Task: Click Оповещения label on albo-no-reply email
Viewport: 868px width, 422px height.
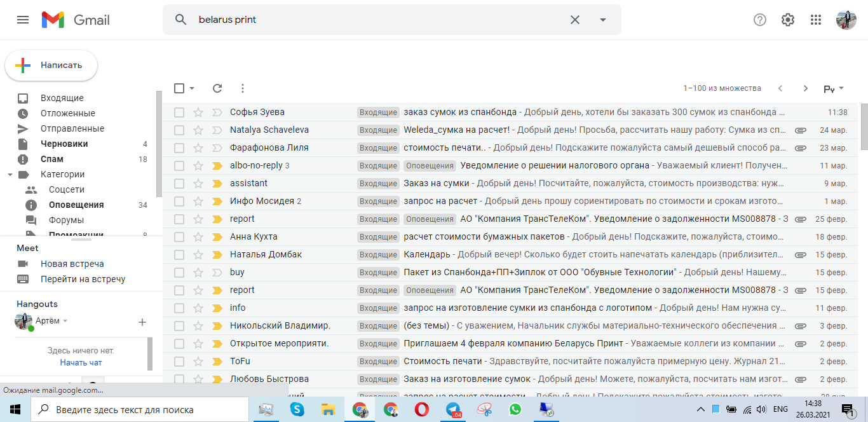Action: click(430, 166)
